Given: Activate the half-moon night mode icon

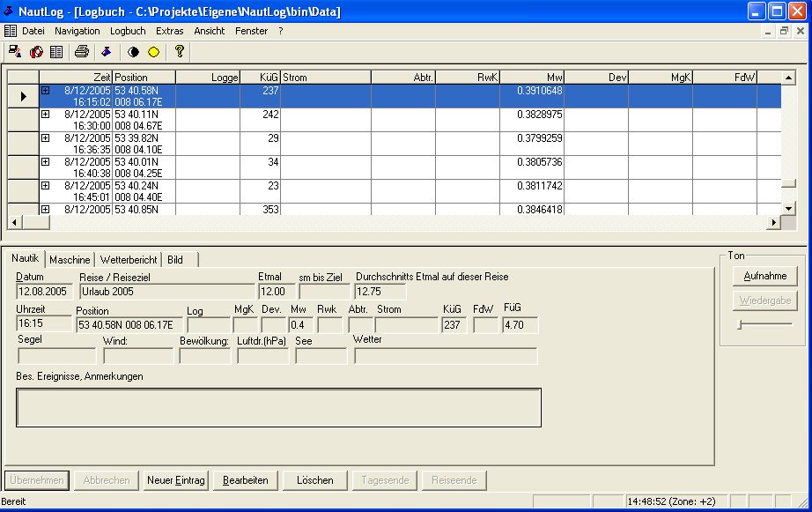Looking at the screenshot, I should pos(132,52).
